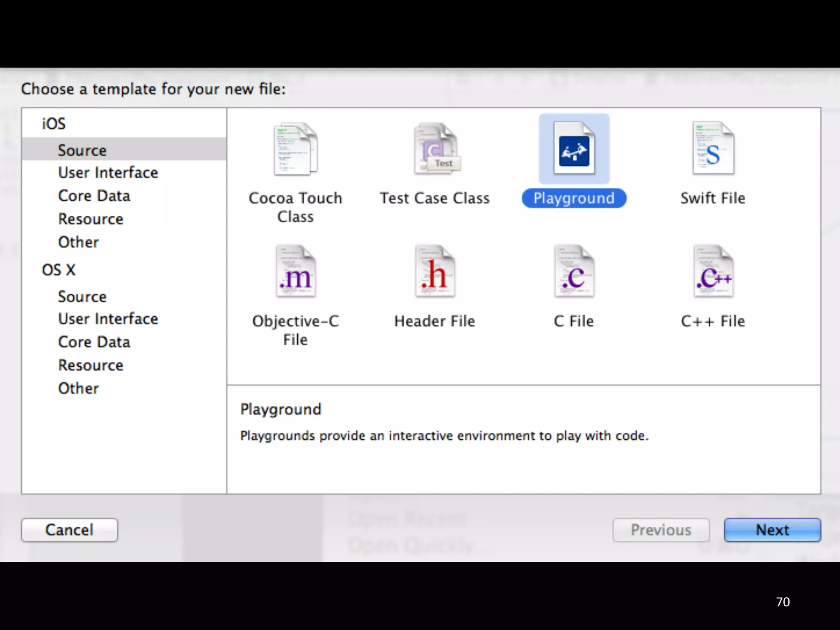Open User Interface under iOS
Viewport: 840px width, 630px height.
(x=108, y=173)
